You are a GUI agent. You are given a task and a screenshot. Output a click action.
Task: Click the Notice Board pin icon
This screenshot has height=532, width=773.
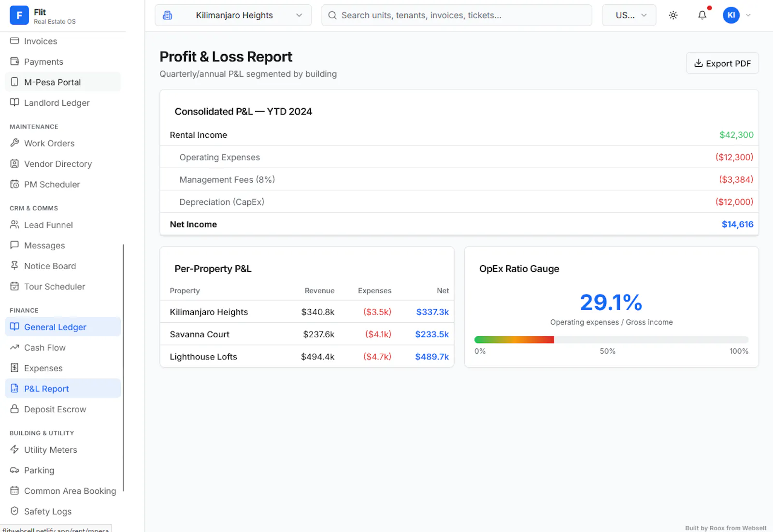(14, 266)
